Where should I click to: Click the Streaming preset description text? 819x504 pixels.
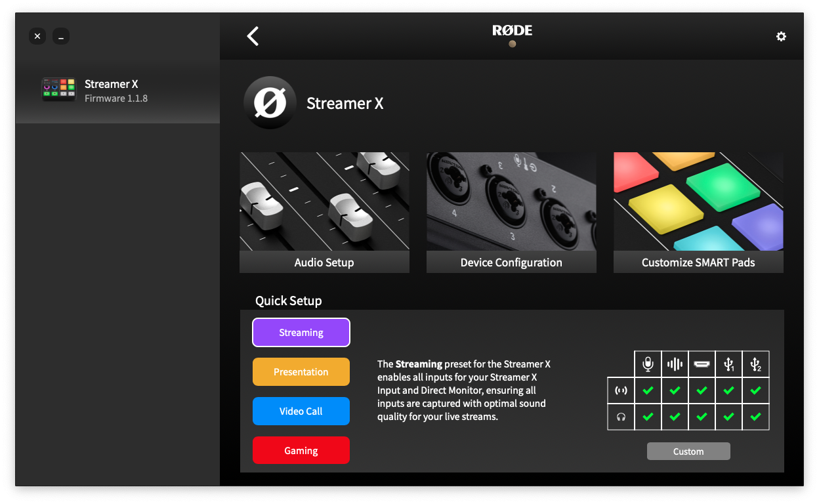464,390
